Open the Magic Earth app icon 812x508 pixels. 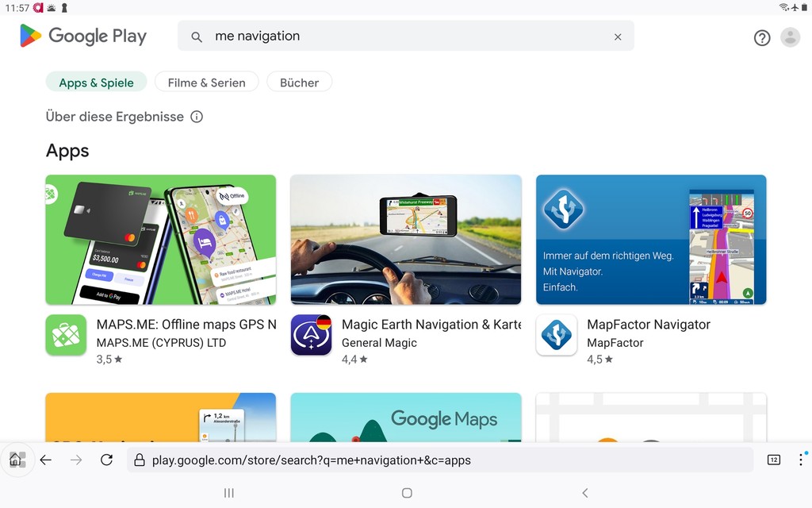[x=311, y=335]
